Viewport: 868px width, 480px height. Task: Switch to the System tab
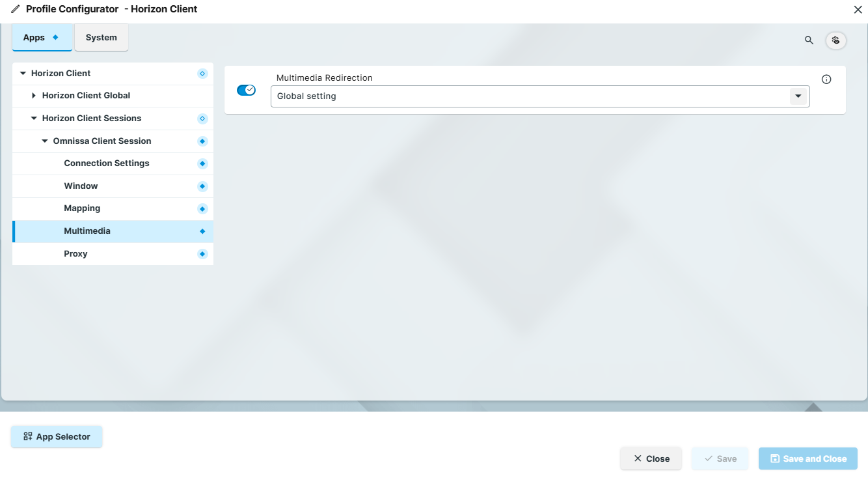pos(101,37)
